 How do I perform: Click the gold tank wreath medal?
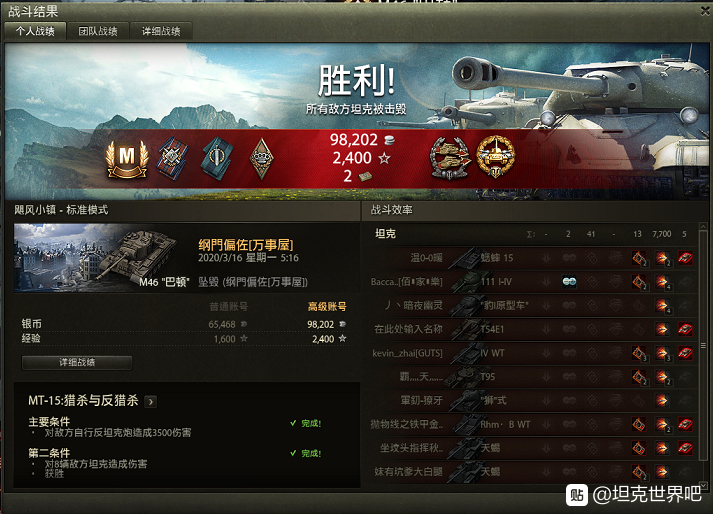tap(495, 157)
